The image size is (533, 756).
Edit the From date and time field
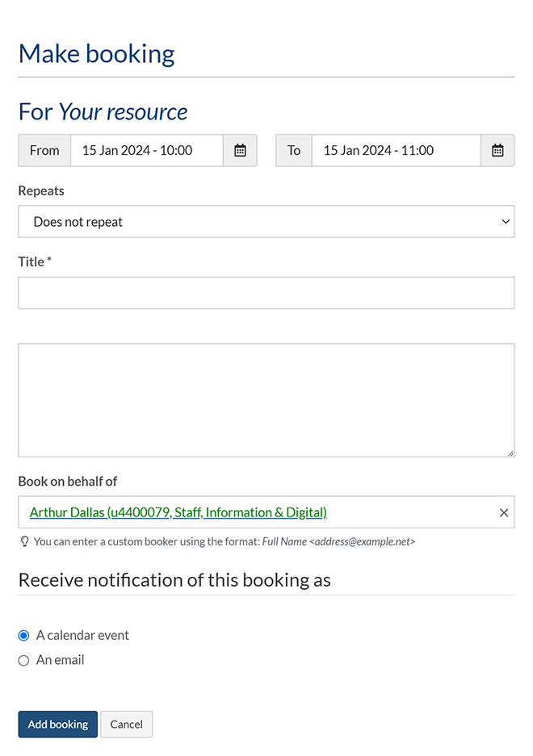[x=146, y=150]
